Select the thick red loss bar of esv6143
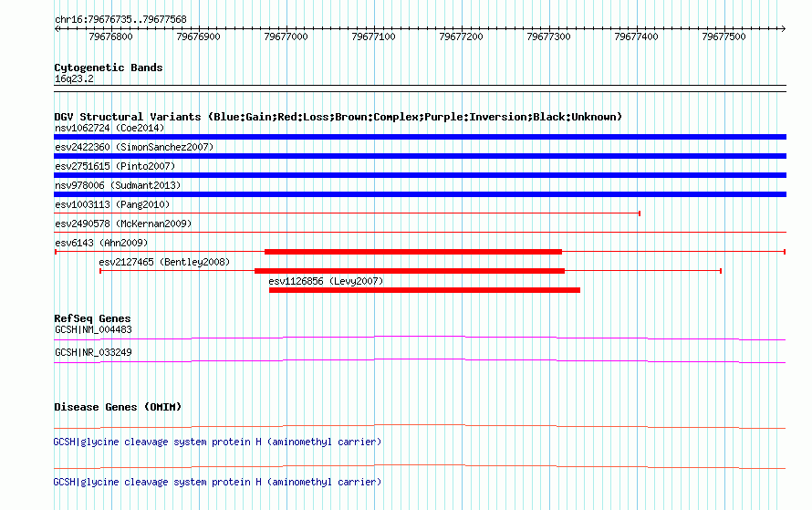The height and width of the screenshot is (510, 812). [x=413, y=252]
